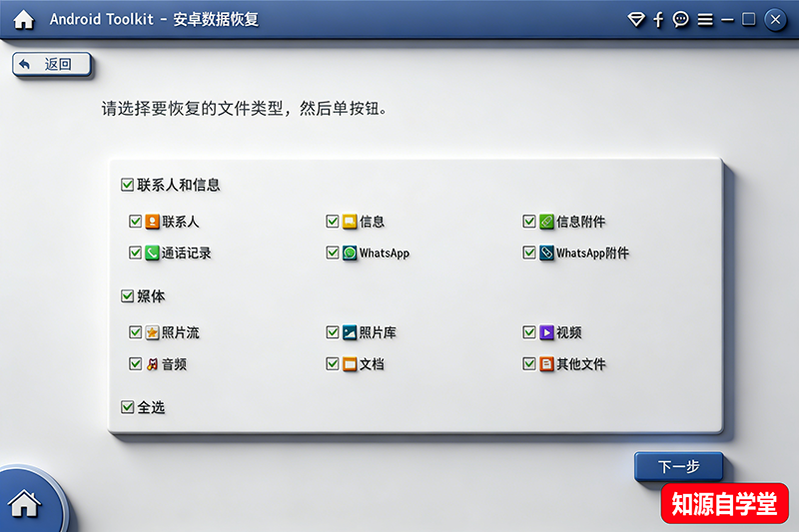Click the 通话记录 label text

[187, 253]
